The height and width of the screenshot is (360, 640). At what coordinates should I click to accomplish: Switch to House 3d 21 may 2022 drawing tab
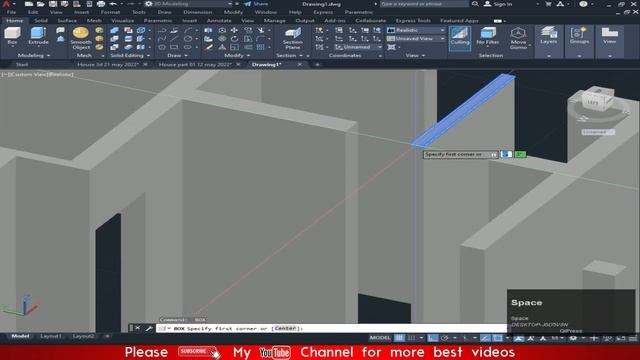(x=108, y=64)
